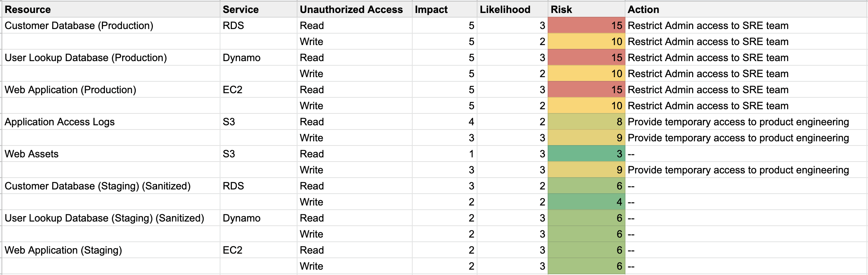
Task: Click the dark green risk cell showing 3
Action: 586,154
